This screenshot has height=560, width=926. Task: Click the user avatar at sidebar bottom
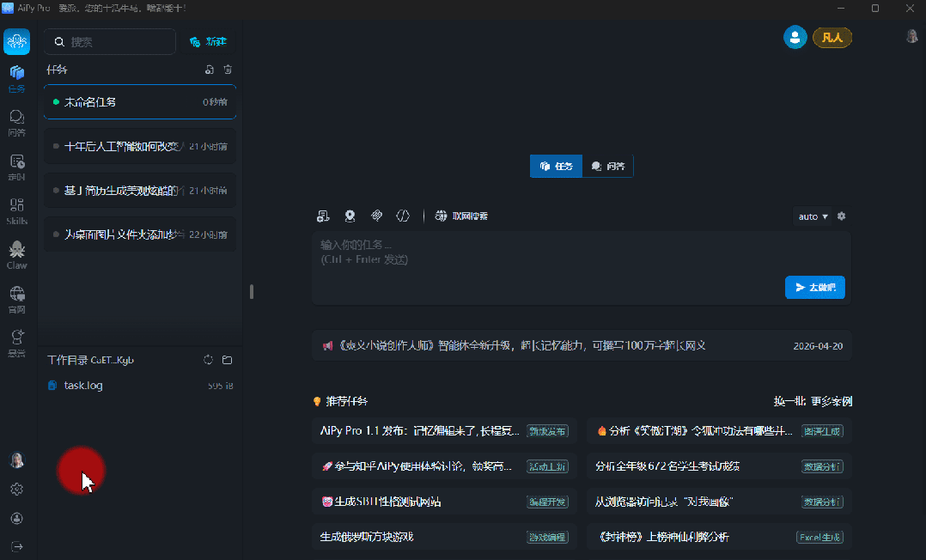click(x=17, y=460)
